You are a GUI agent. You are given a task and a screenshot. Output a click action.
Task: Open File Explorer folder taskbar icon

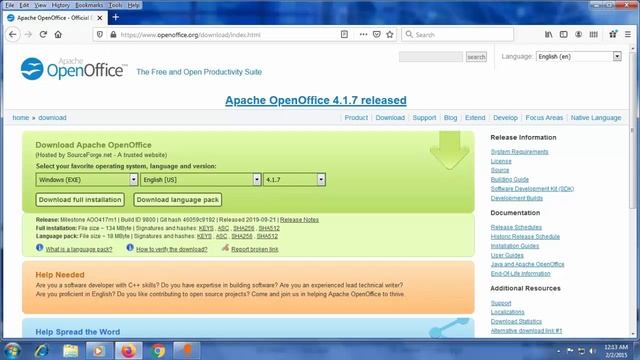pos(71,351)
